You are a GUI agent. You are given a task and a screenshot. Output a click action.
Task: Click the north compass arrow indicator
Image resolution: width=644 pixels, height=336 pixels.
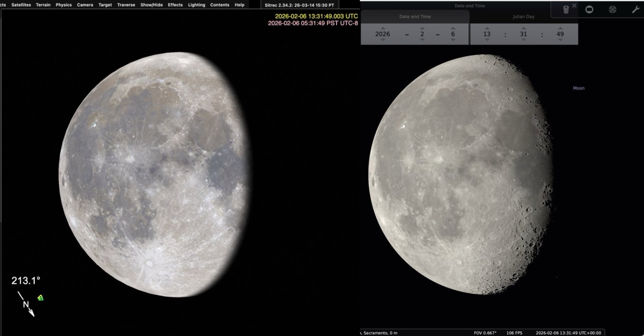(26, 304)
